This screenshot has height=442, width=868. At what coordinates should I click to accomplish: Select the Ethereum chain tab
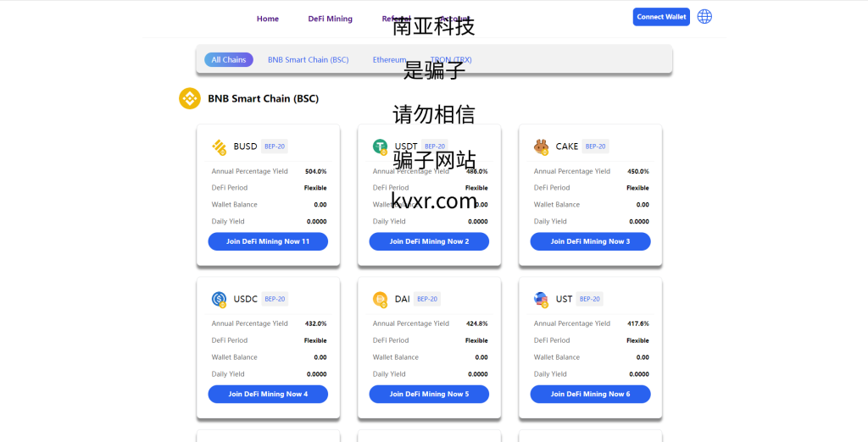click(x=389, y=60)
